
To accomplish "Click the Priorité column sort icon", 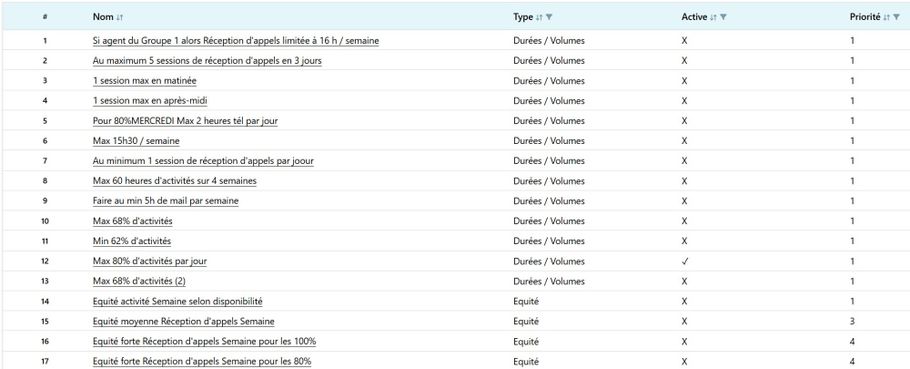I will click(887, 17).
